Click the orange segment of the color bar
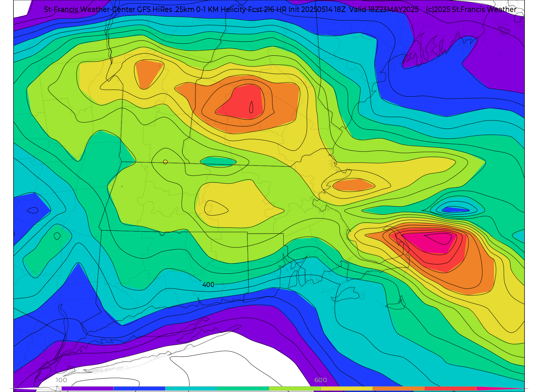The height and width of the screenshot is (392, 538). click(398, 388)
